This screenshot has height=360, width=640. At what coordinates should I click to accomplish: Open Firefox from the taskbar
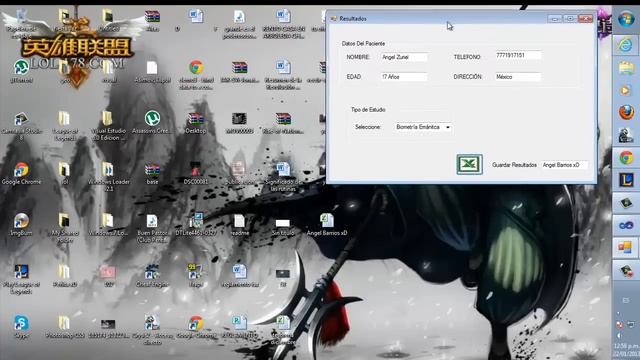click(x=626, y=112)
